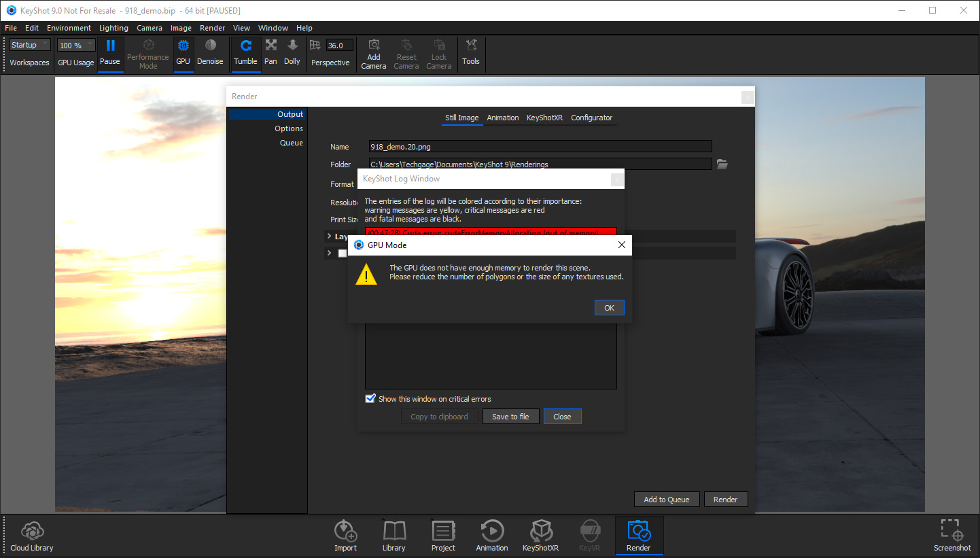Open the Project panel
980x558 pixels.
coord(443,530)
